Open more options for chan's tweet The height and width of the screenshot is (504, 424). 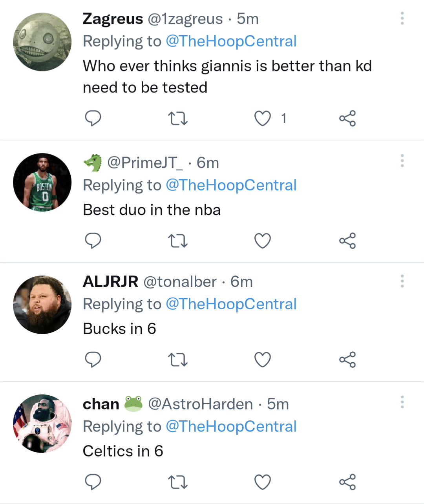tap(402, 402)
